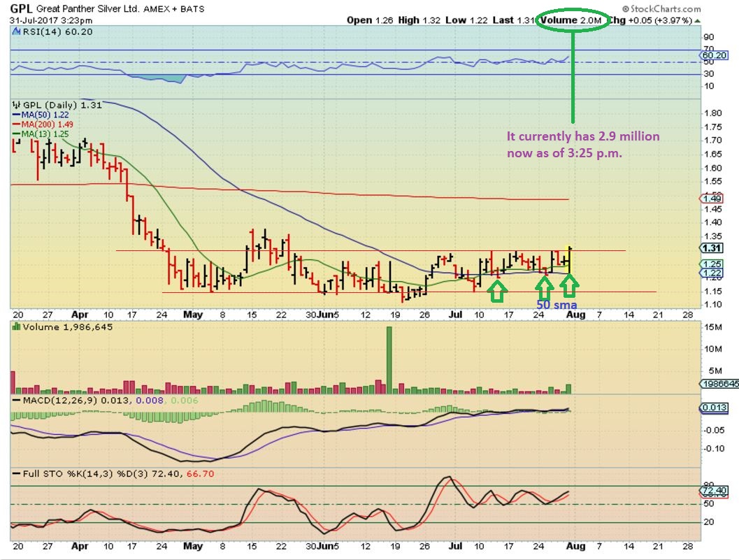
Task: Click the GPL (Daily) 1.31 price label
Action: (62, 105)
